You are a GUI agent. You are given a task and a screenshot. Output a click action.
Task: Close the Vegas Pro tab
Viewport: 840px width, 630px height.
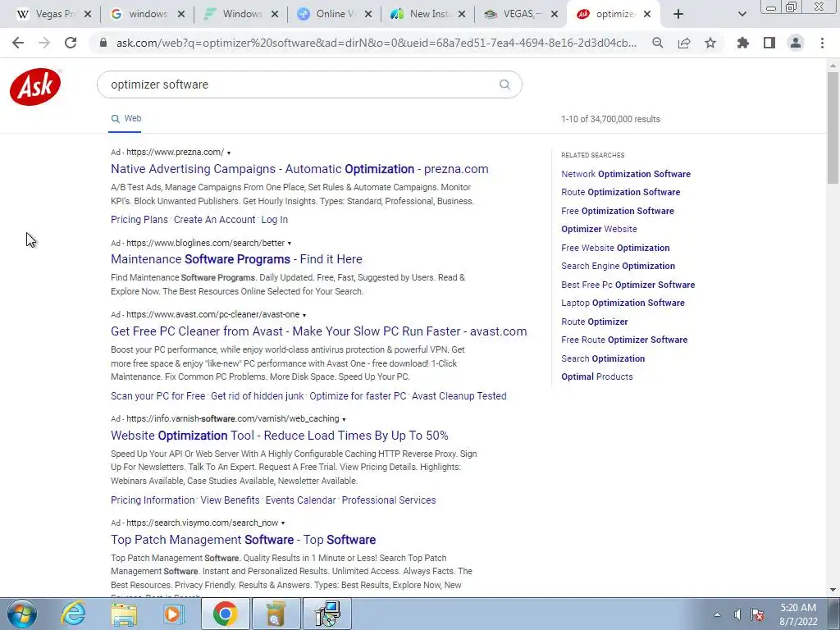[x=88, y=14]
